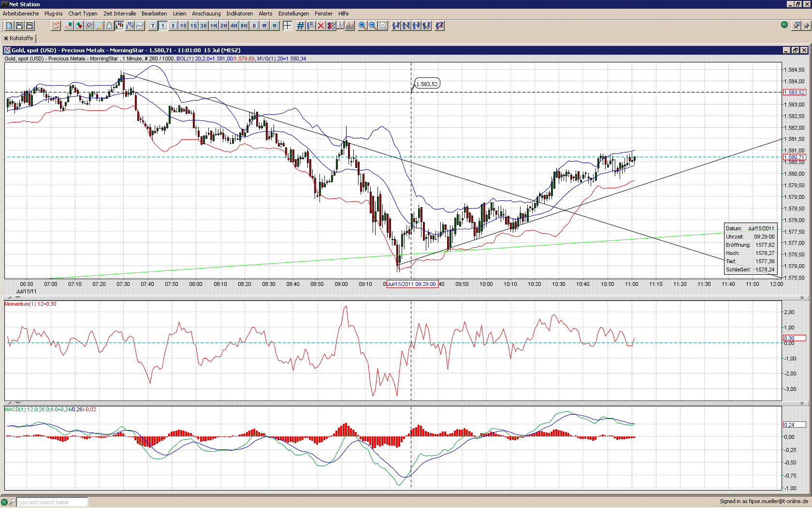Open the Chart Typen menu
The height and width of the screenshot is (508, 812).
pos(83,14)
